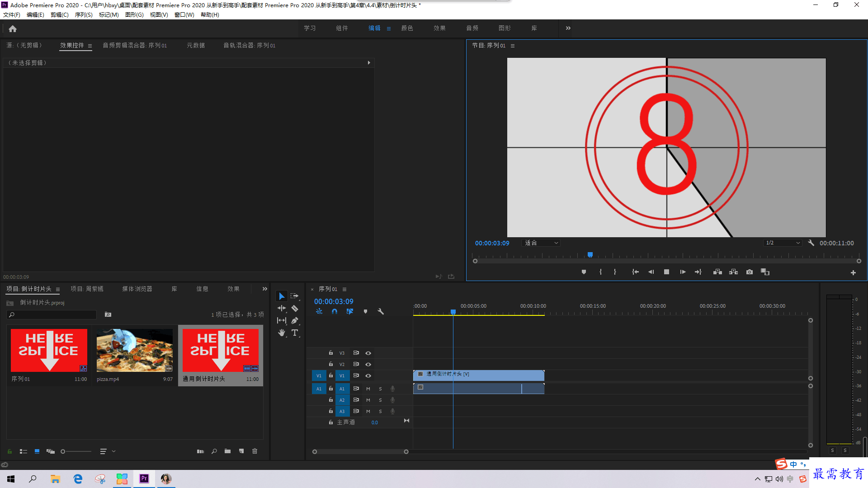868x488 pixels.
Task: Open the 文件(F) menu
Action: (x=12, y=15)
